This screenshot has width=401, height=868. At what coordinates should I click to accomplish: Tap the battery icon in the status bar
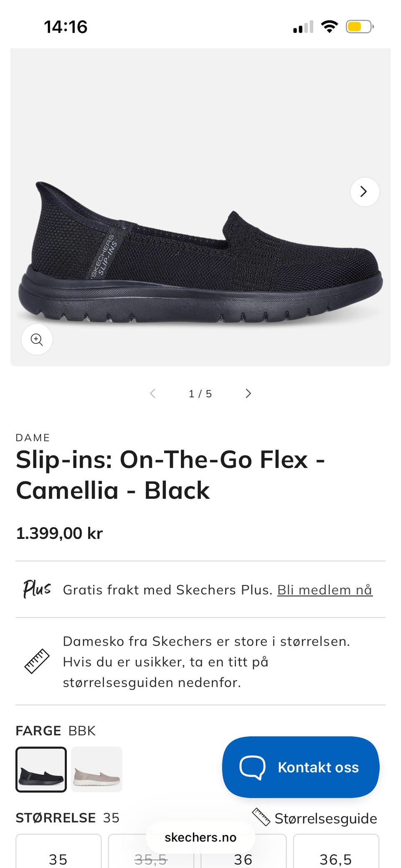point(358,27)
